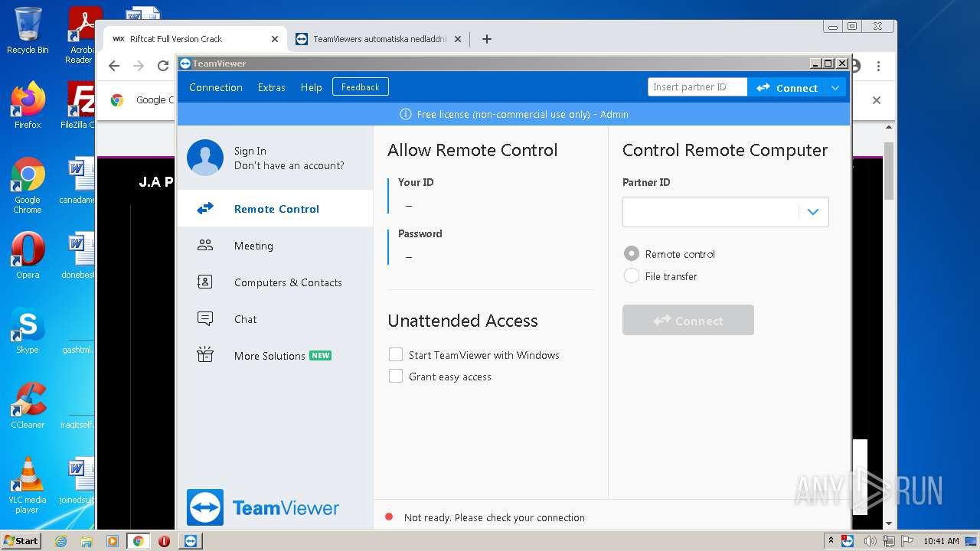This screenshot has height=551, width=980.
Task: Select the File transfer radio option
Action: [x=632, y=275]
